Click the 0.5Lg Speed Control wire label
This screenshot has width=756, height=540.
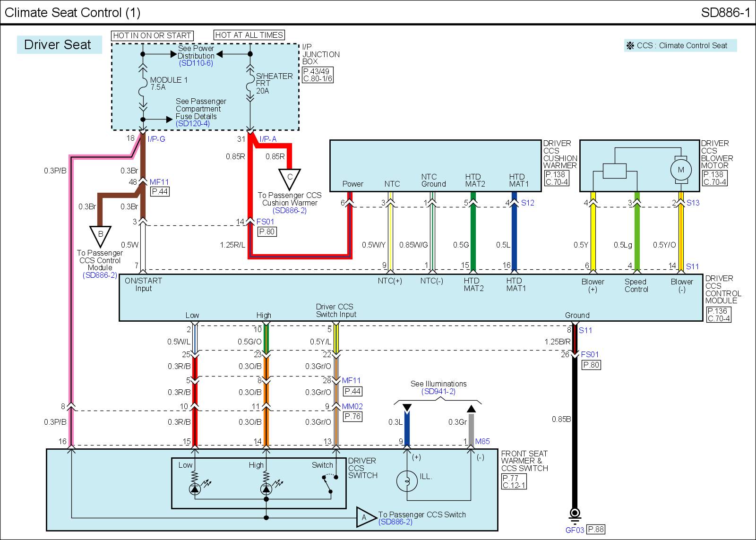[x=623, y=245]
